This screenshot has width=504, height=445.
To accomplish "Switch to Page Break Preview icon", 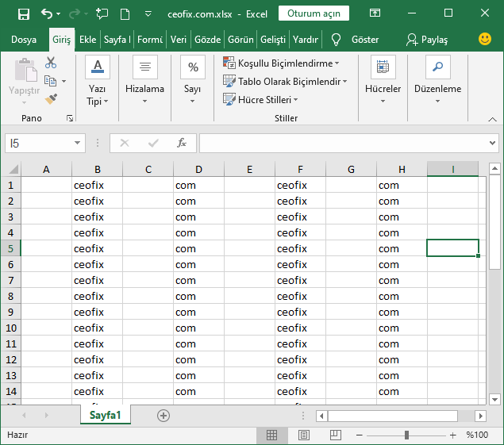I will click(x=335, y=435).
